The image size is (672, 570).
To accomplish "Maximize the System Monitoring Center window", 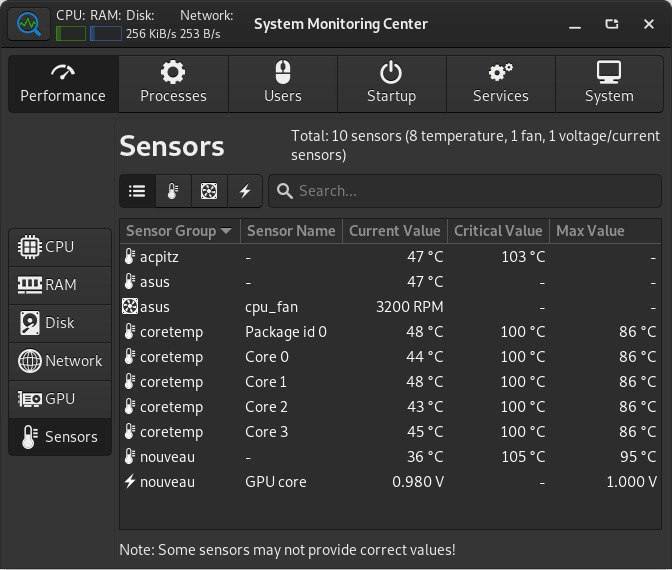I will point(612,24).
